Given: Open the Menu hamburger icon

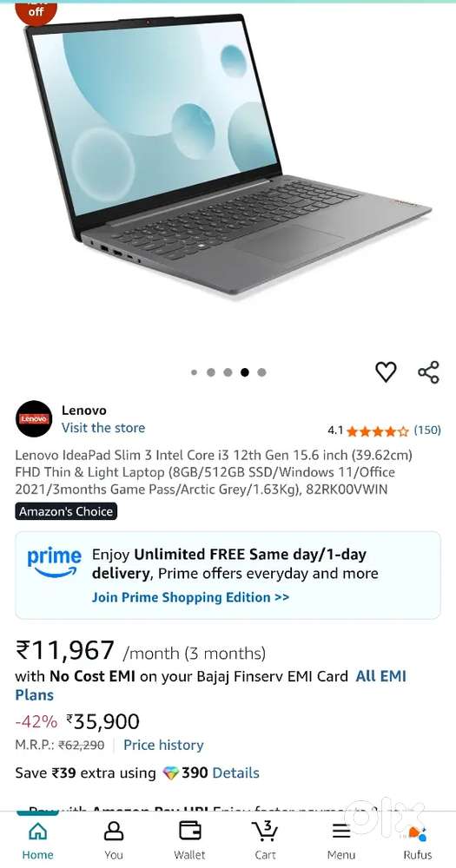Looking at the screenshot, I should coord(341,831).
